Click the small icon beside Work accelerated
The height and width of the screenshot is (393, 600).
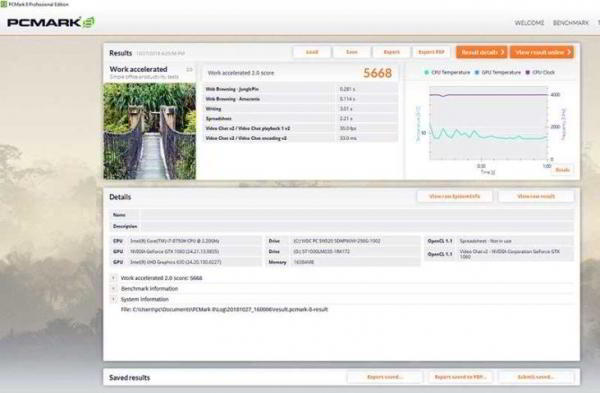pyautogui.click(x=189, y=69)
